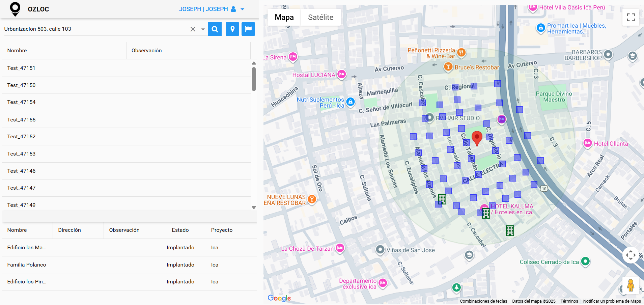
Task: Clear the address search field
Action: [x=193, y=29]
